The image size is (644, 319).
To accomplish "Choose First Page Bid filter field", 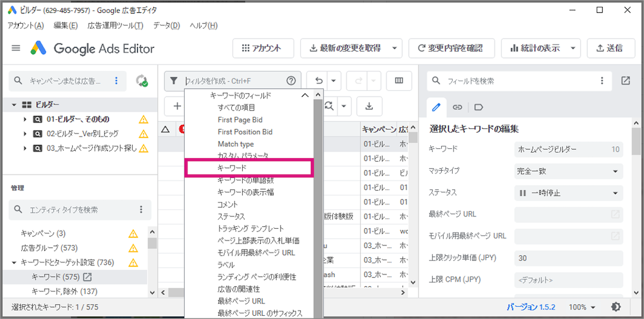I will point(240,120).
